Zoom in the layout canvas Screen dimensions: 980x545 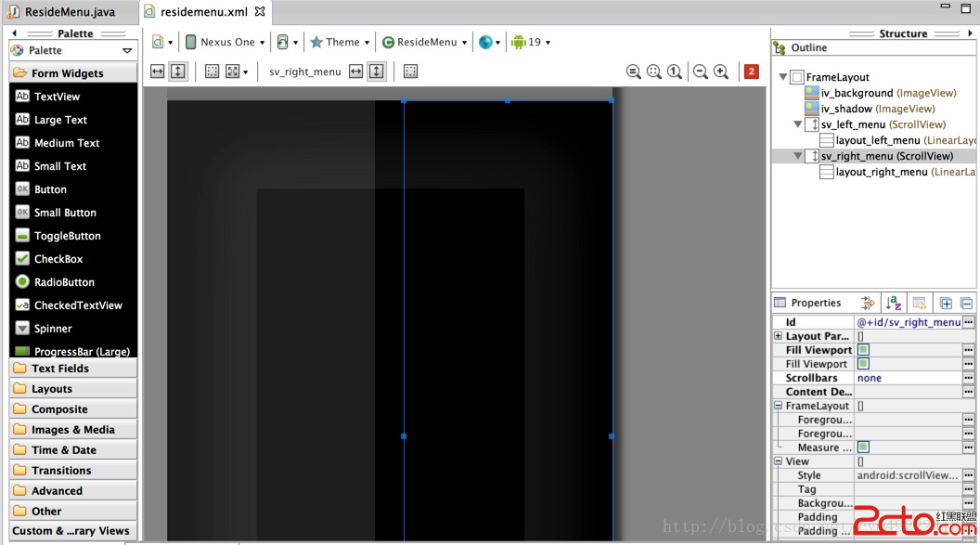pos(721,71)
